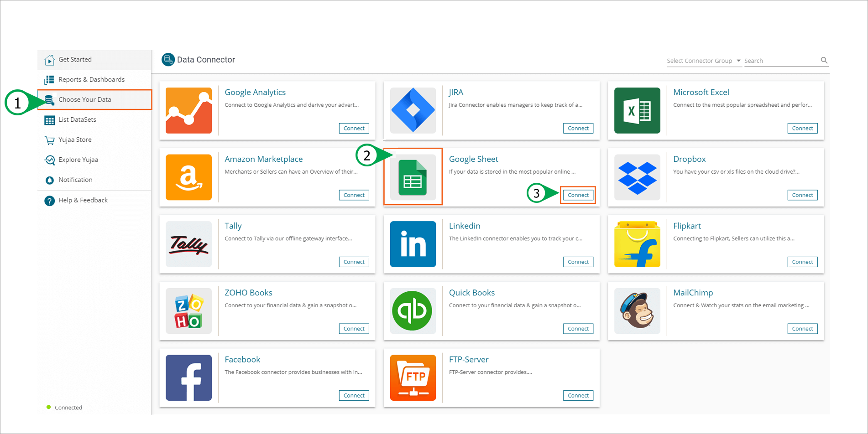This screenshot has height=434, width=868.
Task: Click the search magnifier icon
Action: pos(824,60)
